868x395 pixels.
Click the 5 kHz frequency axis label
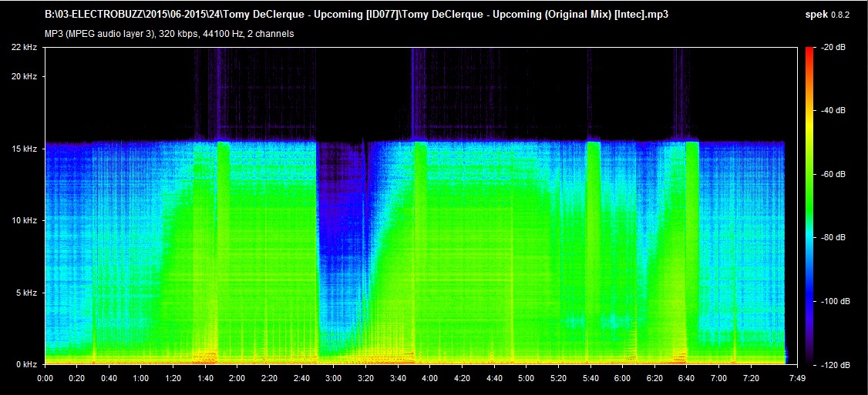pos(26,292)
